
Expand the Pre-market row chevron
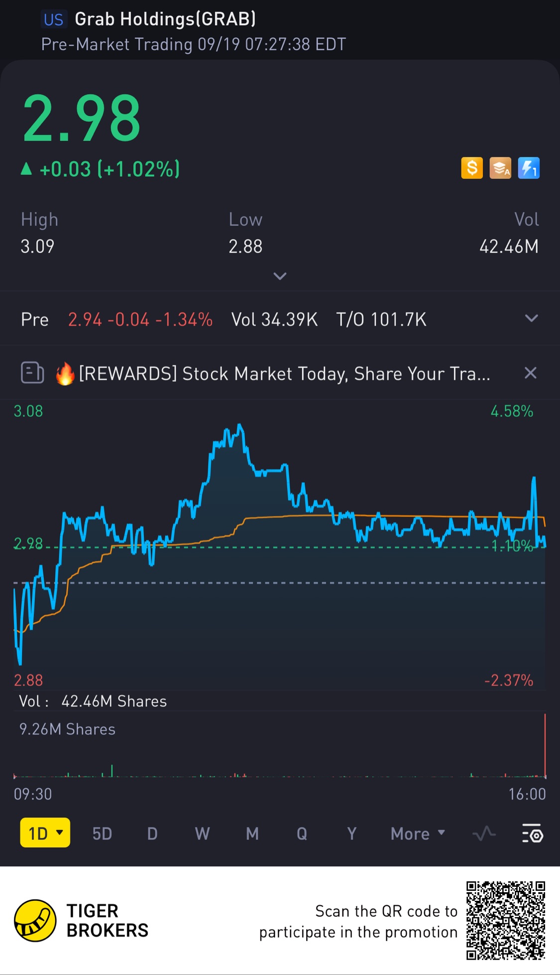532,318
